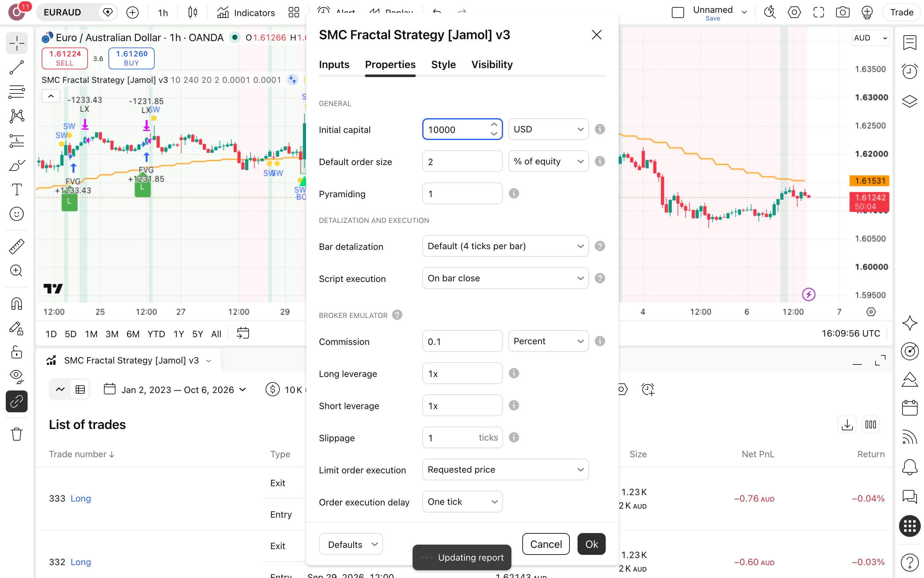Open notifications bell in right sidebar

(x=910, y=467)
